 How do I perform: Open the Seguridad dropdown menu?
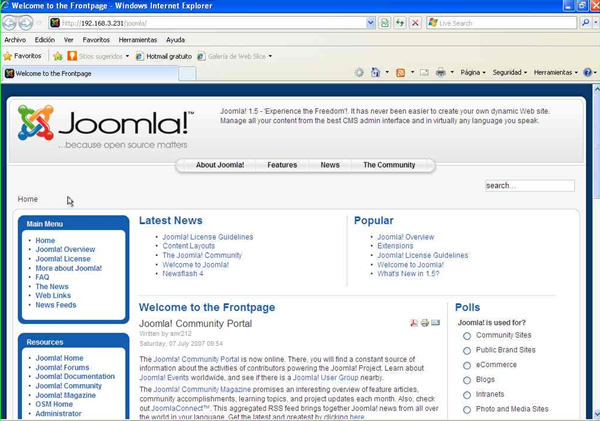pyautogui.click(x=510, y=72)
